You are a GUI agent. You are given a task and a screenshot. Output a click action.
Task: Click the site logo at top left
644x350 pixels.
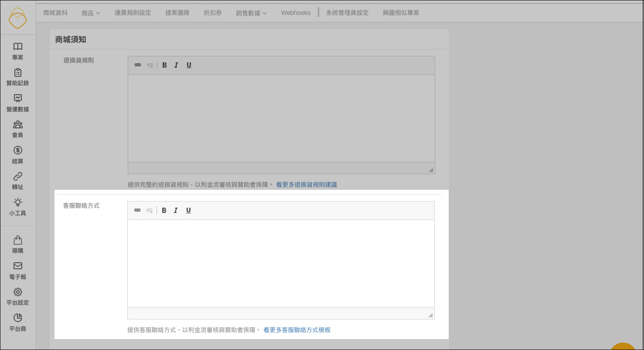coord(18,18)
